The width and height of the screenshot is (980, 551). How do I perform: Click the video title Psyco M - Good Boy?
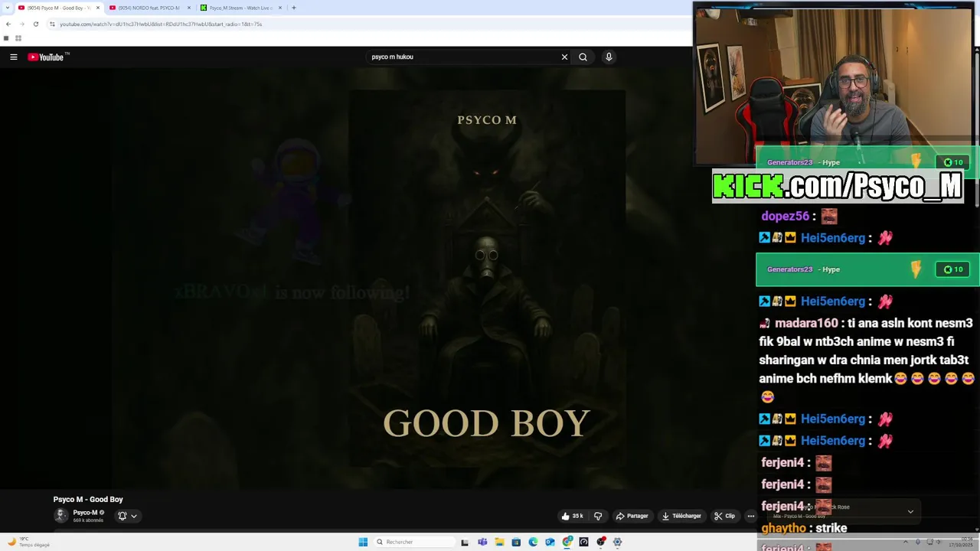point(88,499)
